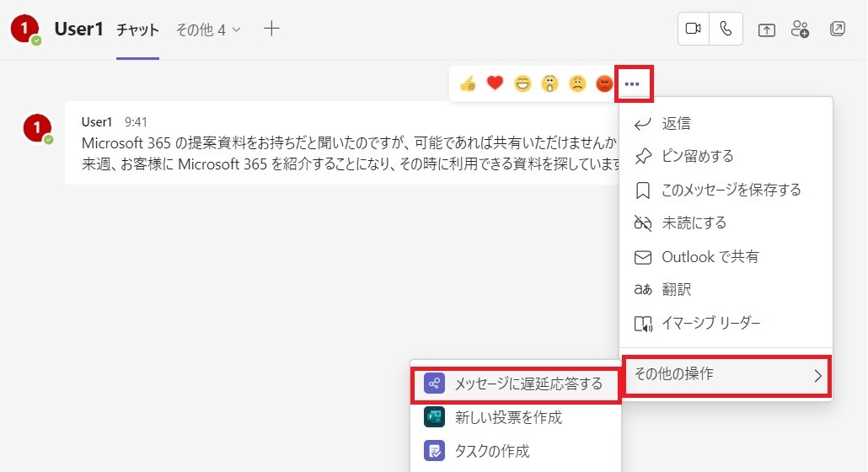Click User1 avatar in the chat header
This screenshot has height=472, width=868.
25,29
